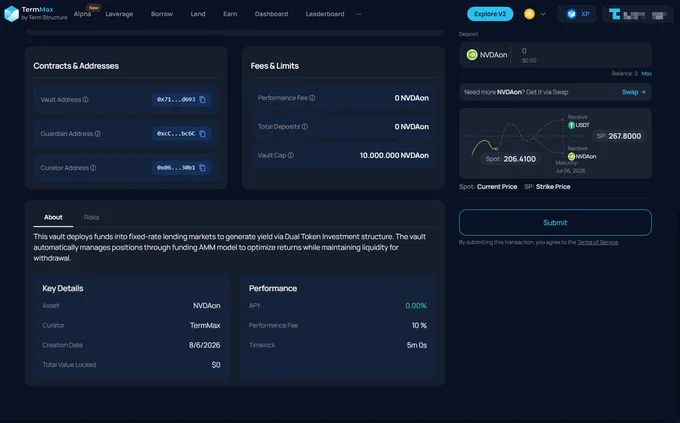
Task: Click the SP 267.8000 strike price label
Action: tap(618, 136)
